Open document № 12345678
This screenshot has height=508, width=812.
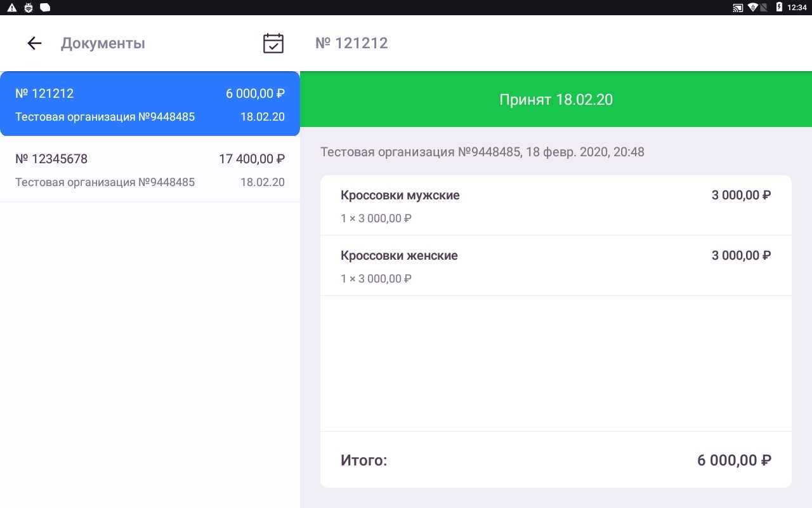click(x=150, y=170)
